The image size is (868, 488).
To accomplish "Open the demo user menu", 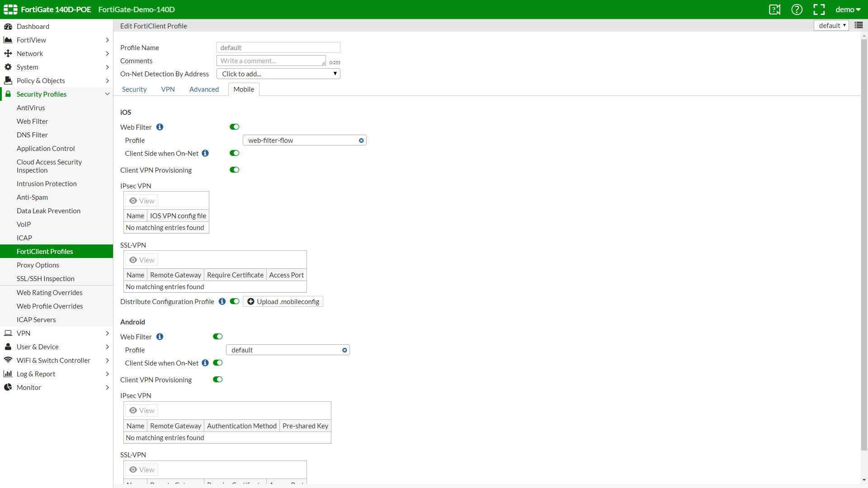I will pos(848,9).
